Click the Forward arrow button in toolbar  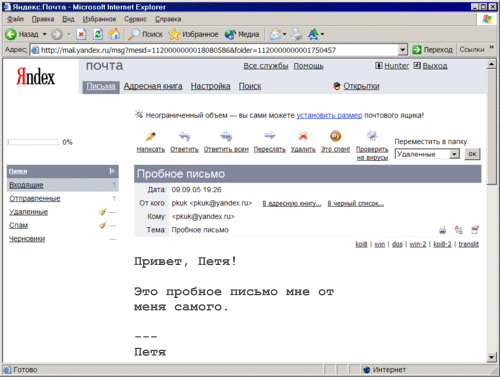[x=57, y=34]
